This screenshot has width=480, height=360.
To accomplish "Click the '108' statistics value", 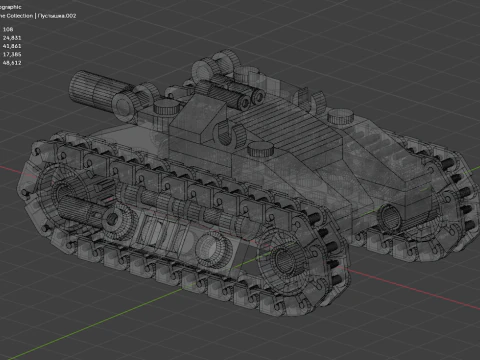I will [x=8, y=29].
